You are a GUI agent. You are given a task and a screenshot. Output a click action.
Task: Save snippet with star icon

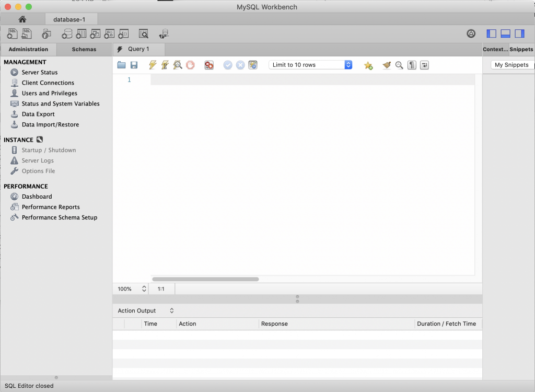point(368,65)
